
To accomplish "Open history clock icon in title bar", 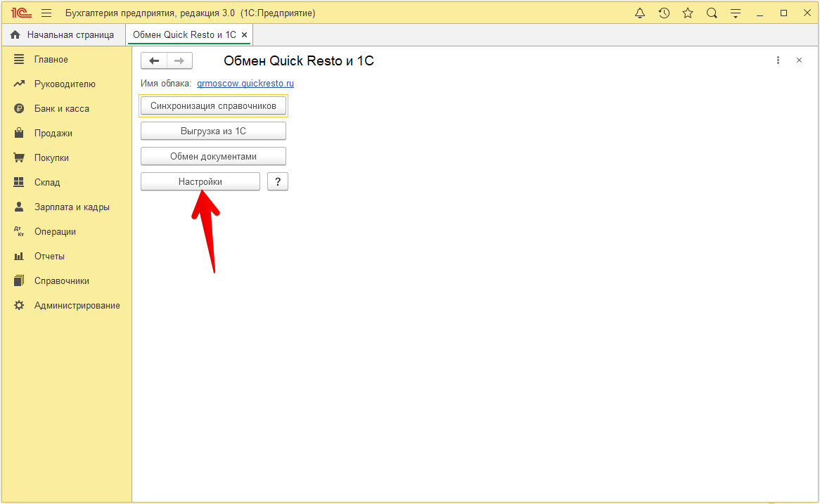I will pos(664,13).
